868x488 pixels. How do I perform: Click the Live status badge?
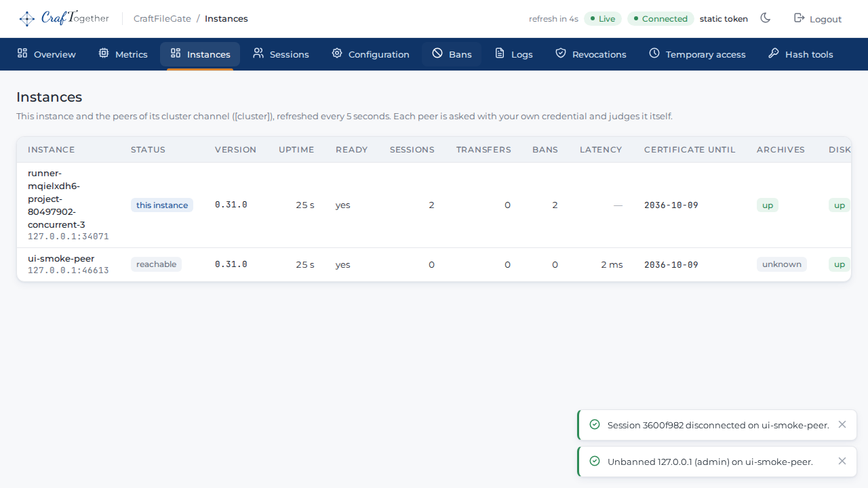tap(603, 19)
